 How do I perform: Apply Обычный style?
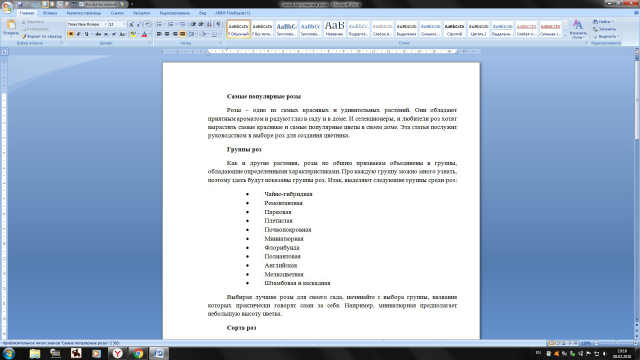coord(238,29)
